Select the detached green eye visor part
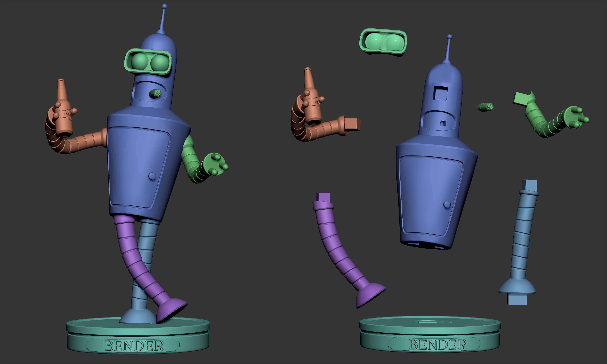Image resolution: width=607 pixels, height=364 pixels. coord(383,42)
